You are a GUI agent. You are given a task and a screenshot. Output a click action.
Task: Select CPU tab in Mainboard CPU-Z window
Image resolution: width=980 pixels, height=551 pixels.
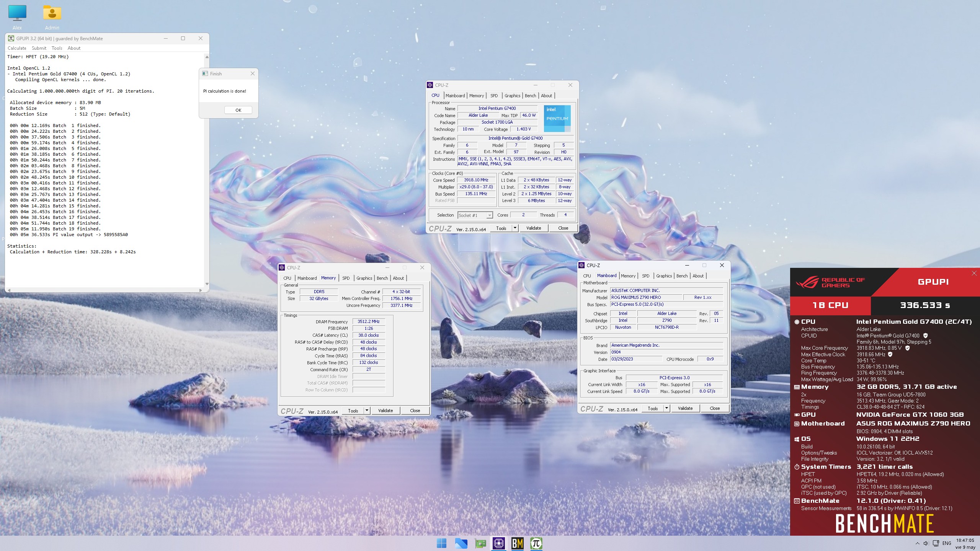(x=587, y=276)
